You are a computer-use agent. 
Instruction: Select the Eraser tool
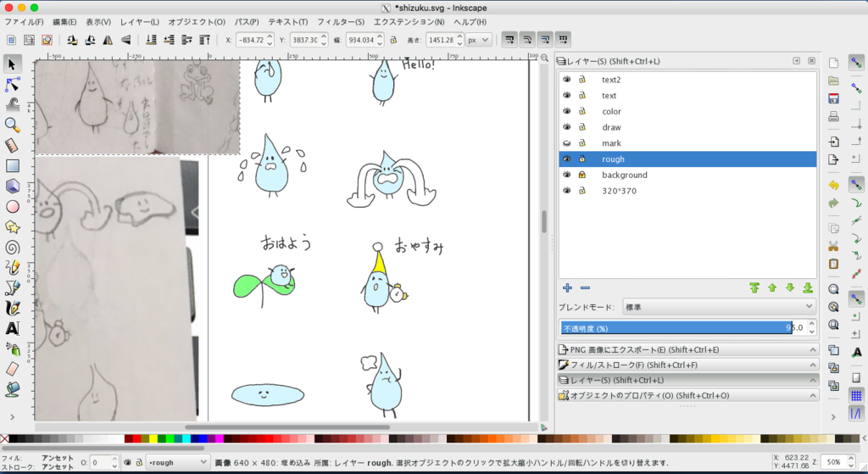coord(12,369)
